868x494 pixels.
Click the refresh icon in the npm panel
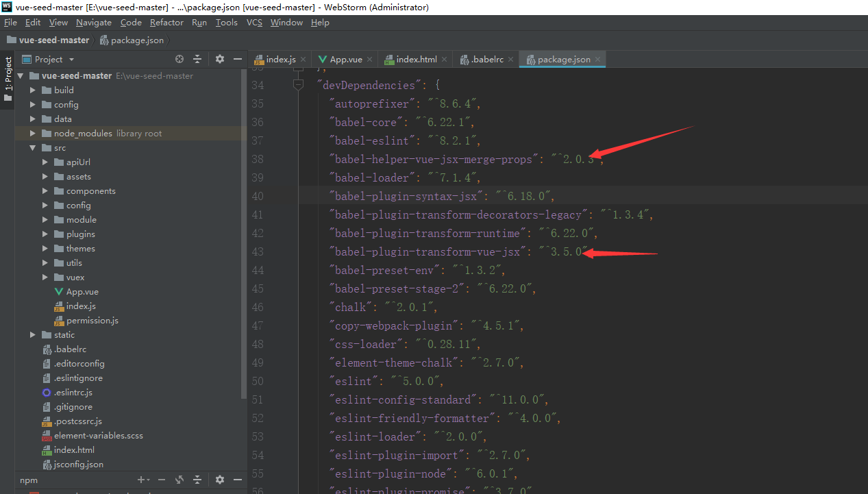[179, 480]
